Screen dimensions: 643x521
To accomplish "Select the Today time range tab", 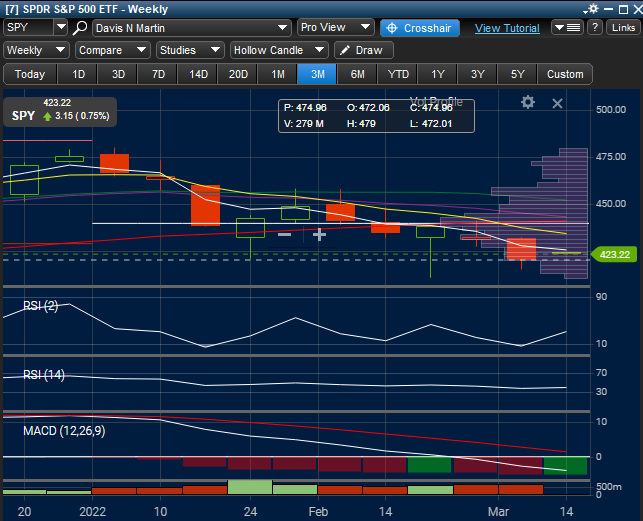I will point(30,74).
